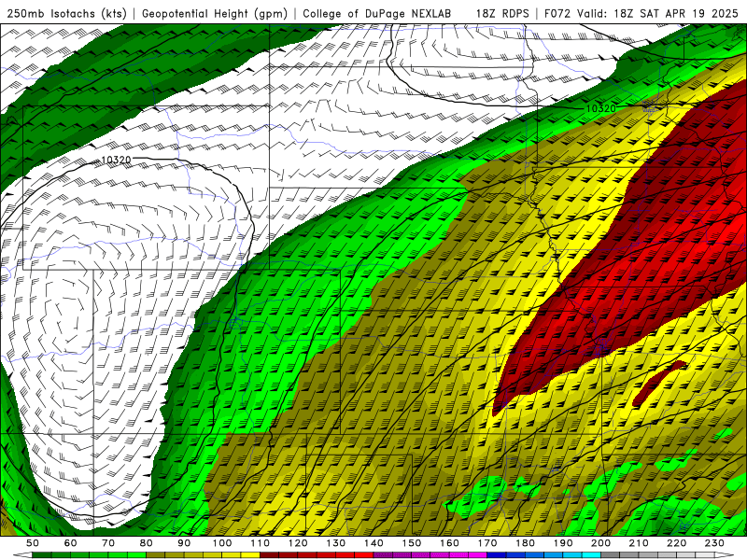747x560 pixels.
Task: Click the 150 value on the color scale
Action: (x=412, y=543)
